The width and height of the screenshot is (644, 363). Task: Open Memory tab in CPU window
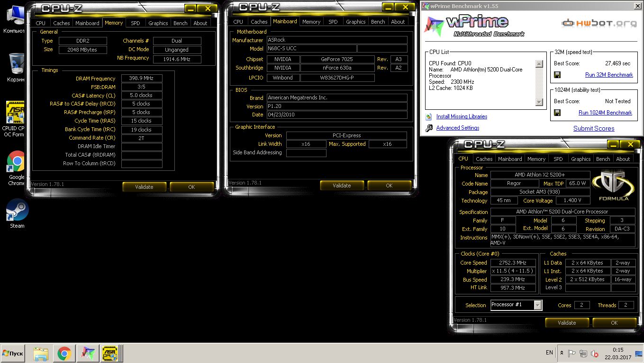point(536,159)
